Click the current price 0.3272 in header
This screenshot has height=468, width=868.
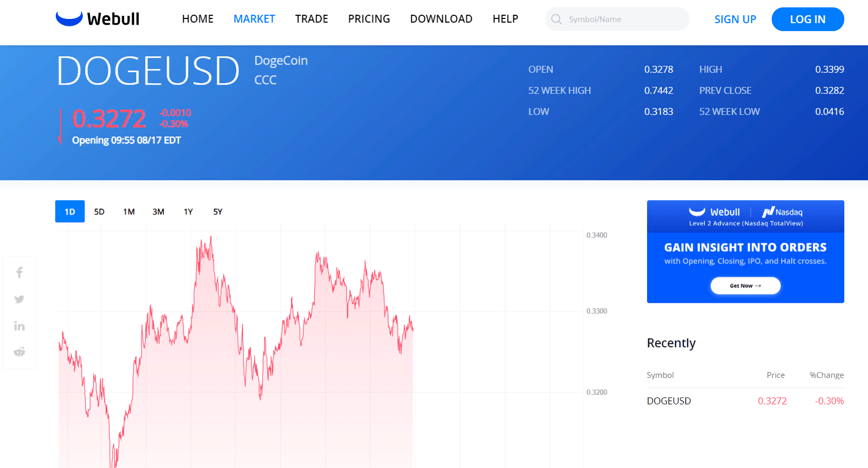[x=109, y=118]
